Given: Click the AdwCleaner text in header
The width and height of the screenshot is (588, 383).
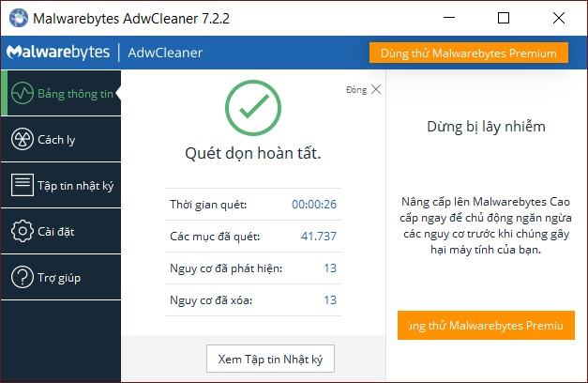Looking at the screenshot, I should [165, 53].
